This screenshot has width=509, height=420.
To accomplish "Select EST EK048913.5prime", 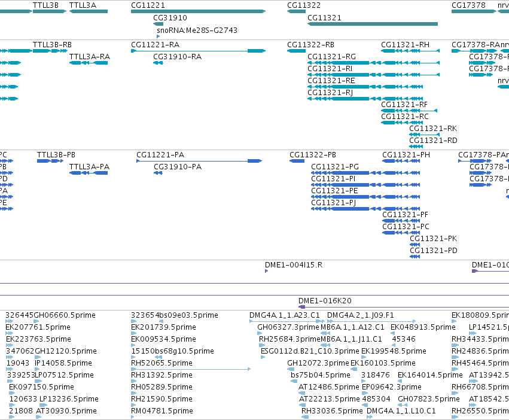I will (423, 327).
